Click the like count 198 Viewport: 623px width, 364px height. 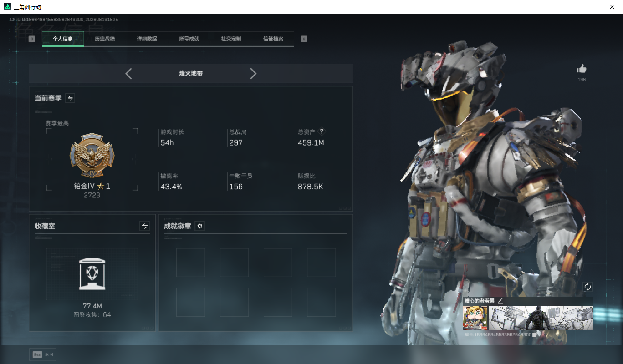click(582, 80)
